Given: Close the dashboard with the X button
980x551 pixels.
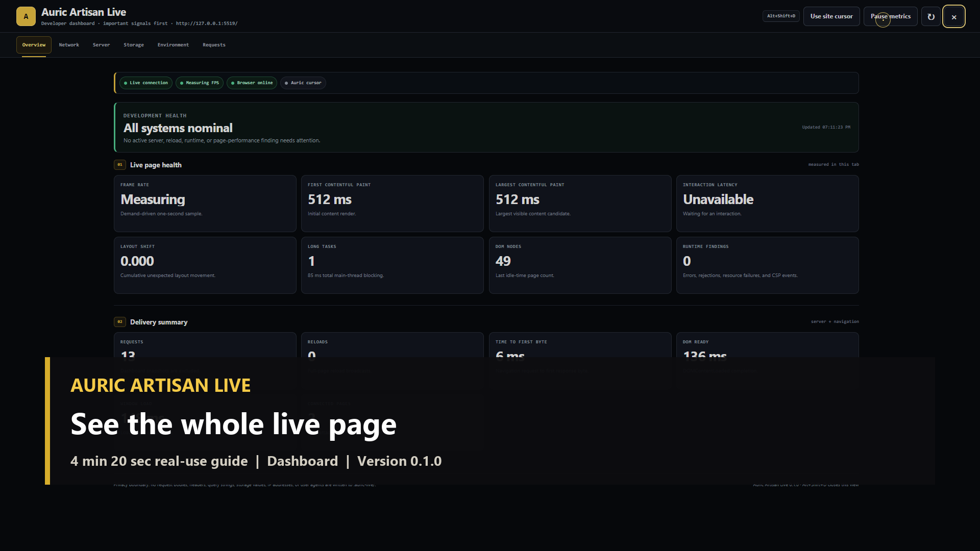Looking at the screenshot, I should (953, 16).
